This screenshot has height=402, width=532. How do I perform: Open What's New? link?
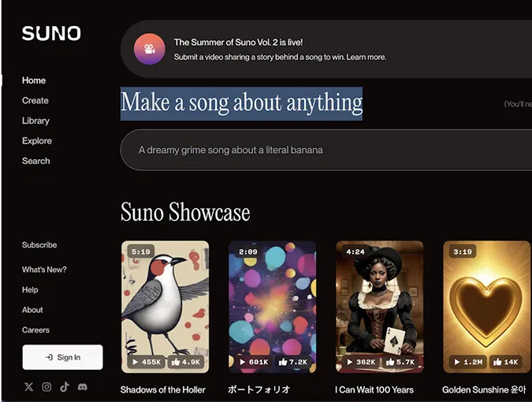point(44,270)
